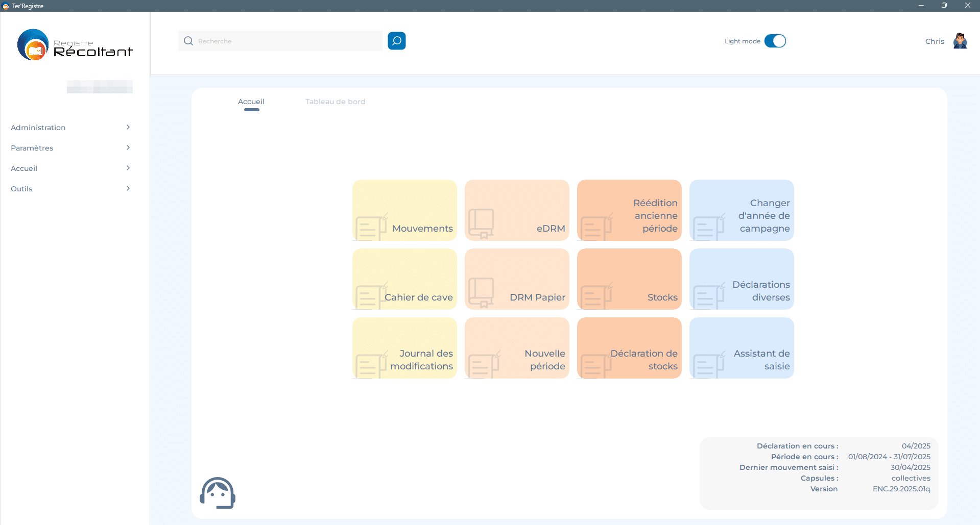The height and width of the screenshot is (525, 980).
Task: Launch Assistant de saisie
Action: coord(742,348)
